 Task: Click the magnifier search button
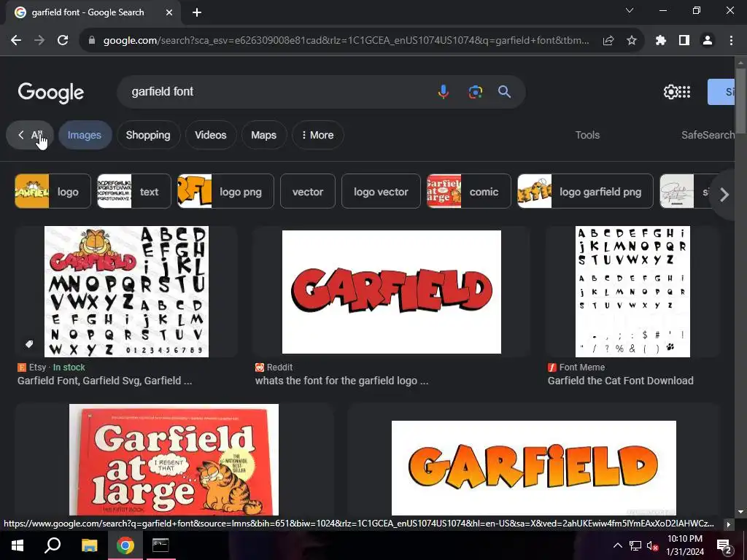click(505, 91)
